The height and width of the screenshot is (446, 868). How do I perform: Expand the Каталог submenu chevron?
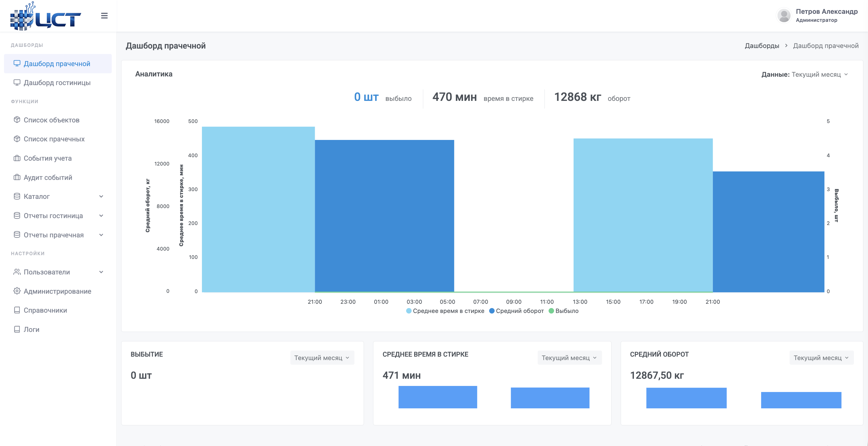click(x=101, y=197)
